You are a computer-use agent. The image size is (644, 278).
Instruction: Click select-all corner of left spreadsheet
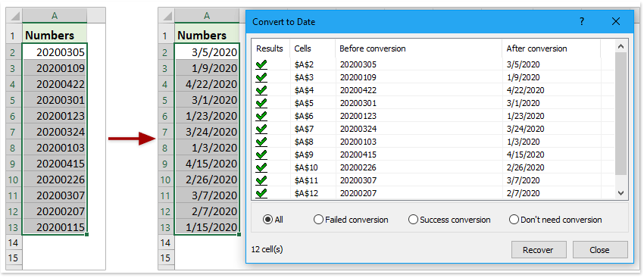[14, 16]
